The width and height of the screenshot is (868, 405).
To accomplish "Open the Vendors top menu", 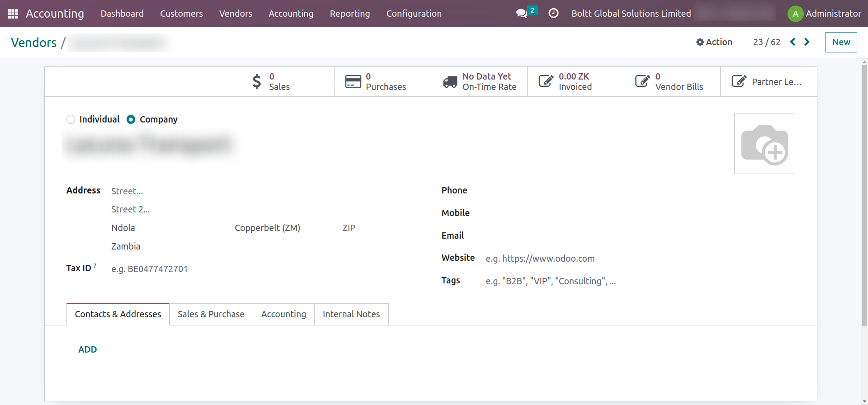I will coord(236,14).
